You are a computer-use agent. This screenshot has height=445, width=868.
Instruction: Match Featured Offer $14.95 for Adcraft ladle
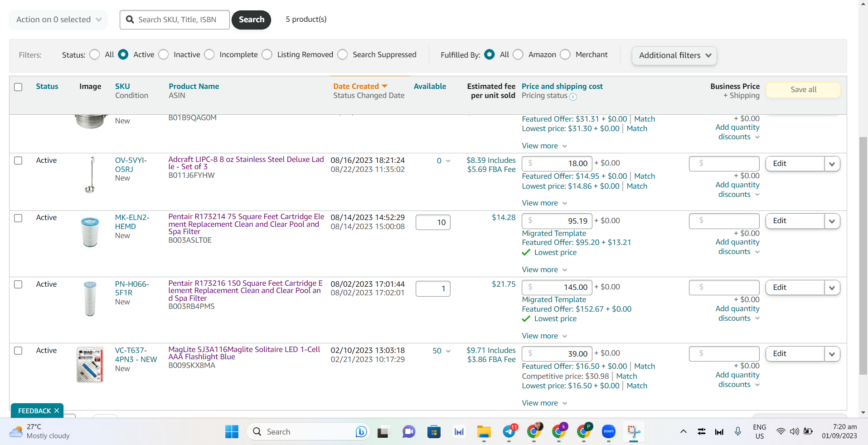(645, 176)
